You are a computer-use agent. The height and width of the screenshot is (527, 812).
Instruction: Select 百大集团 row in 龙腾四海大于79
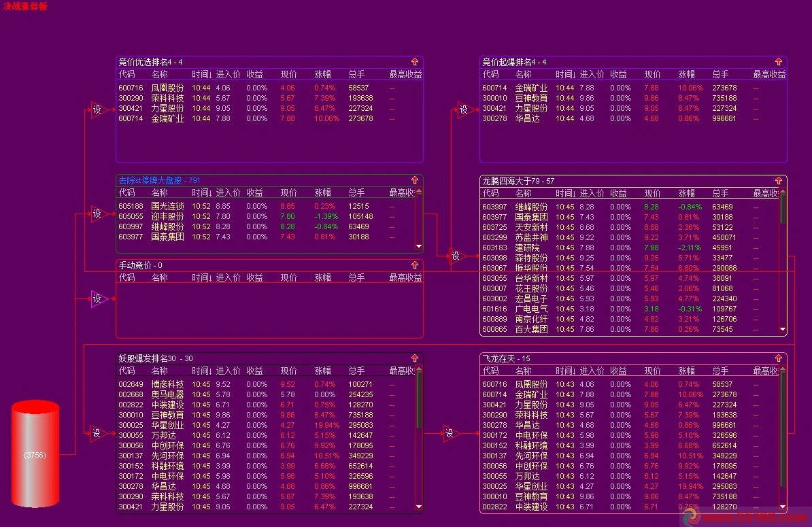click(x=630, y=329)
